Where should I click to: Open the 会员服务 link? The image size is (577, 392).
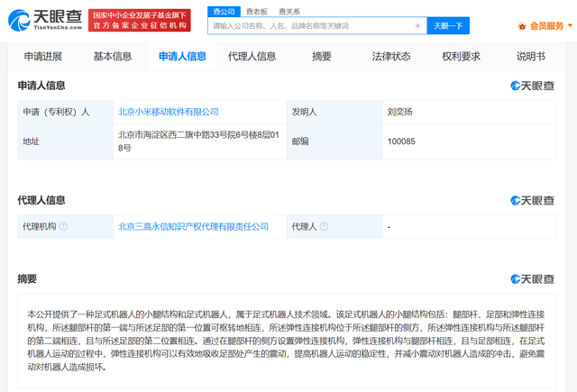(546, 26)
